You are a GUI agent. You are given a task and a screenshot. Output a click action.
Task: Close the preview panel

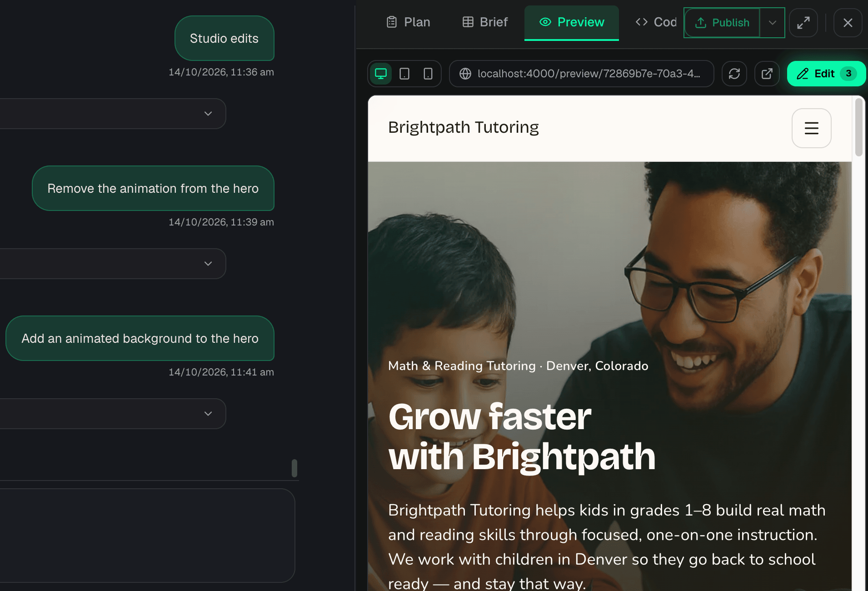click(x=848, y=23)
